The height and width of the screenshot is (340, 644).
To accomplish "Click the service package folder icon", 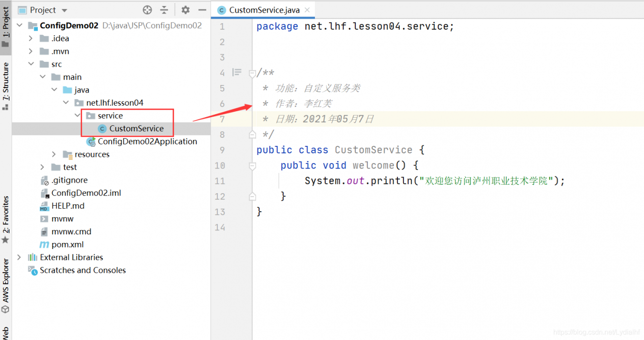I will (91, 116).
